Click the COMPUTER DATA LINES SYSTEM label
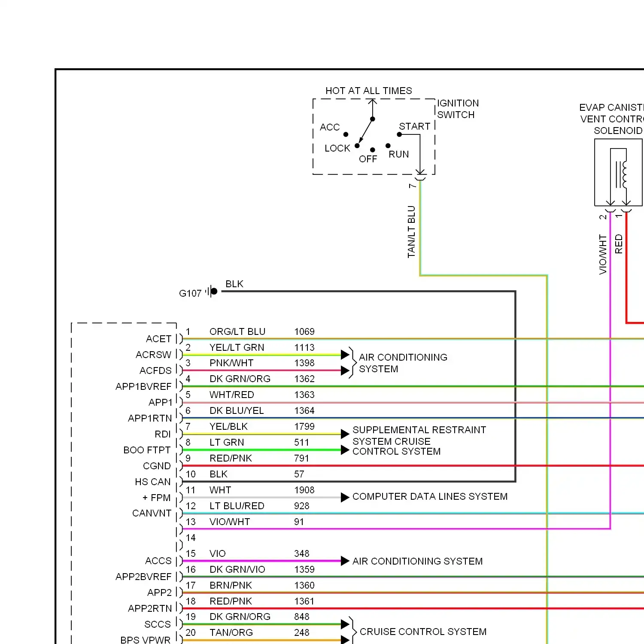 pos(430,496)
